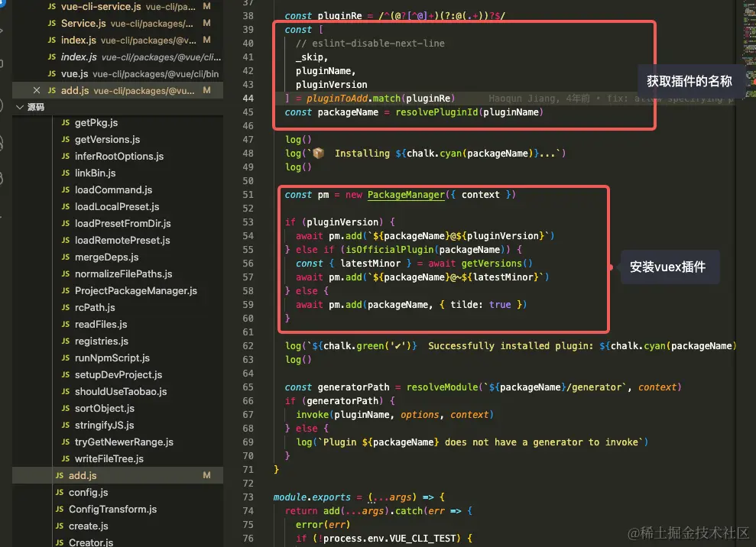756x547 pixels.
Task: Click line number 51 in the gutter
Action: (248, 195)
